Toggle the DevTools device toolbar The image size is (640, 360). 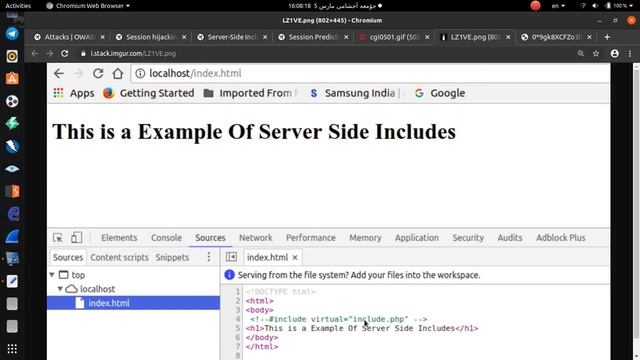(76, 238)
